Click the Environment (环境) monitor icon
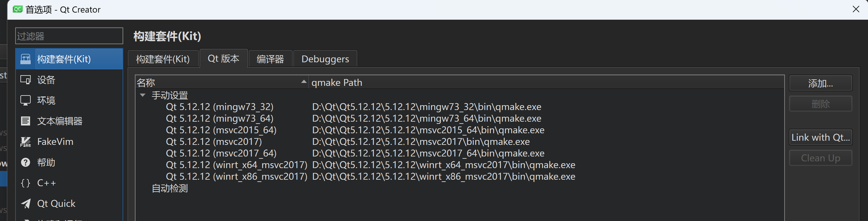The image size is (868, 221). (26, 100)
